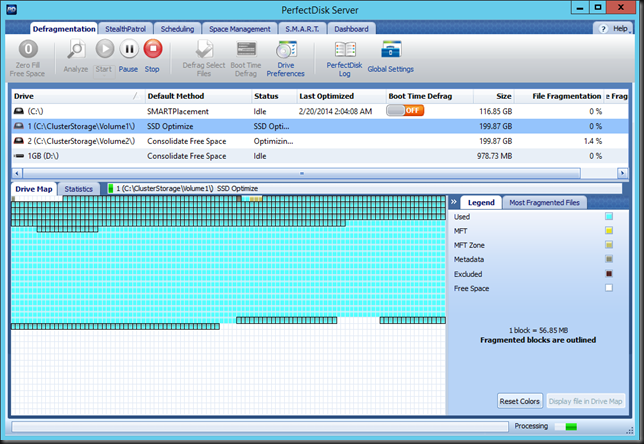Click the Reset Colors button

(x=520, y=401)
